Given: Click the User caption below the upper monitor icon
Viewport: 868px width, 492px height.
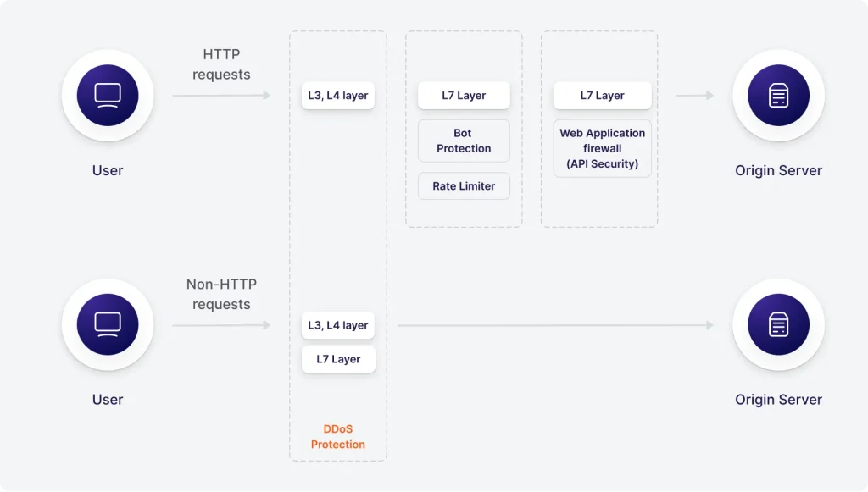Looking at the screenshot, I should tap(108, 170).
